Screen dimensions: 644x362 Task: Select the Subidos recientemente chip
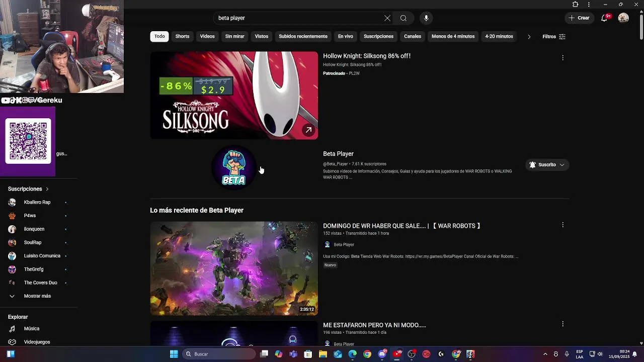tap(303, 37)
